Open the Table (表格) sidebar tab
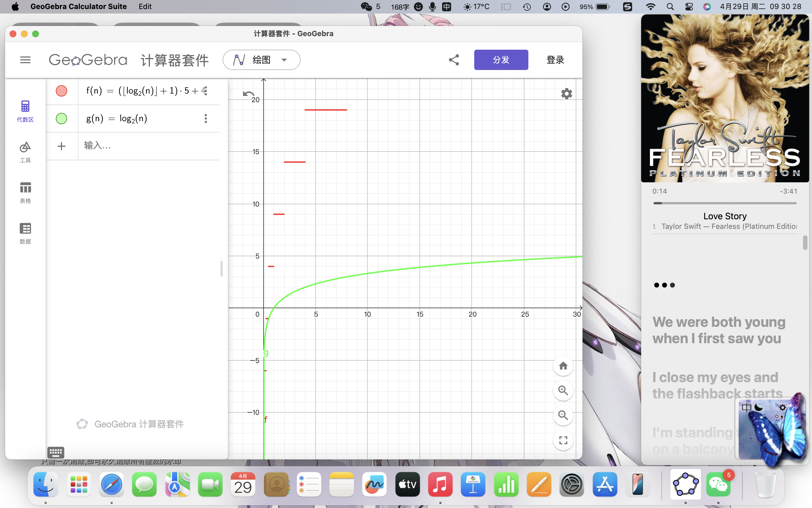 coord(25,193)
